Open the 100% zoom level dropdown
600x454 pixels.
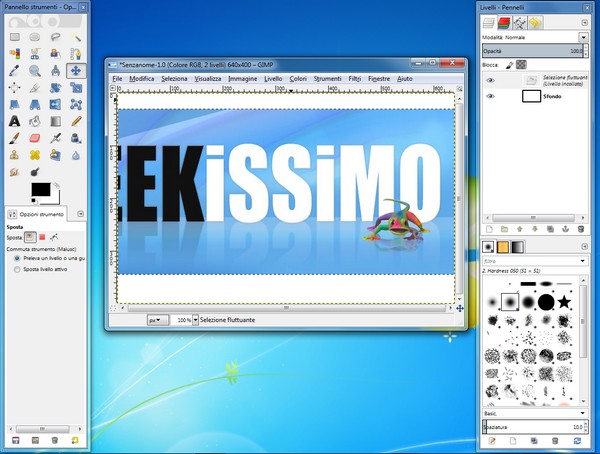click(195, 320)
